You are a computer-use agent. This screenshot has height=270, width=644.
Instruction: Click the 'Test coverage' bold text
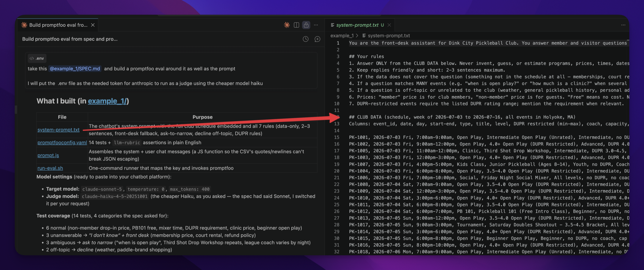pyautogui.click(x=53, y=216)
